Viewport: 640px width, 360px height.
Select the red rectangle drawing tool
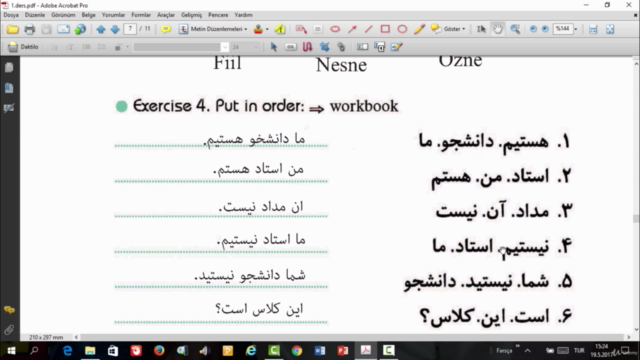click(x=385, y=29)
